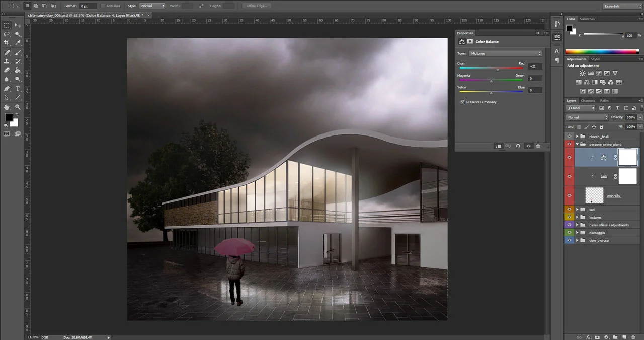Select the Crop tool
Image resolution: width=644 pixels, height=340 pixels.
point(7,43)
